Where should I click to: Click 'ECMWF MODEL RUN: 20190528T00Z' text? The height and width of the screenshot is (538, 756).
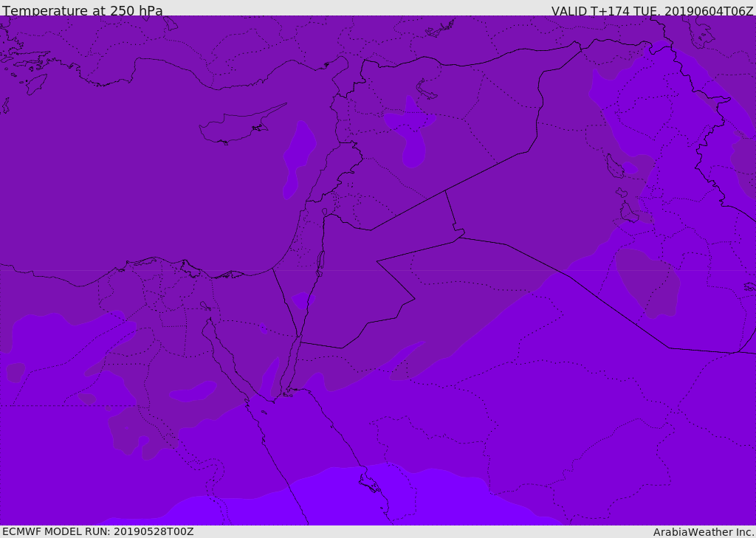coord(98,531)
